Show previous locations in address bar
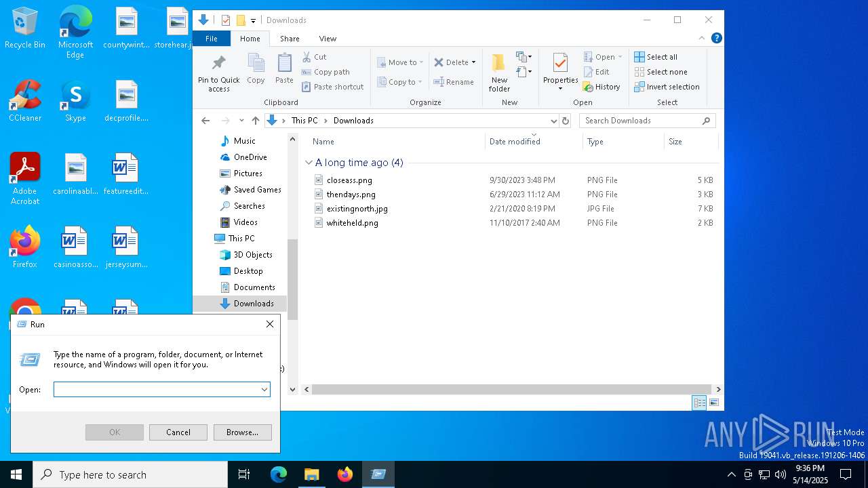The height and width of the screenshot is (488, 868). (x=553, y=121)
